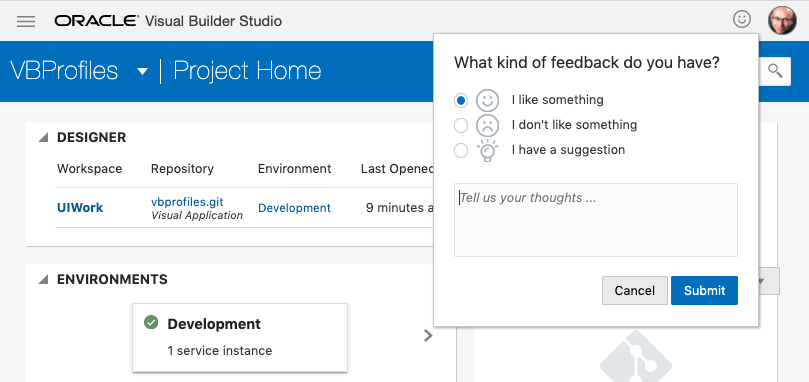Screen dimensions: 809x382
Task: Cancel the feedback dialog
Action: [x=635, y=290]
